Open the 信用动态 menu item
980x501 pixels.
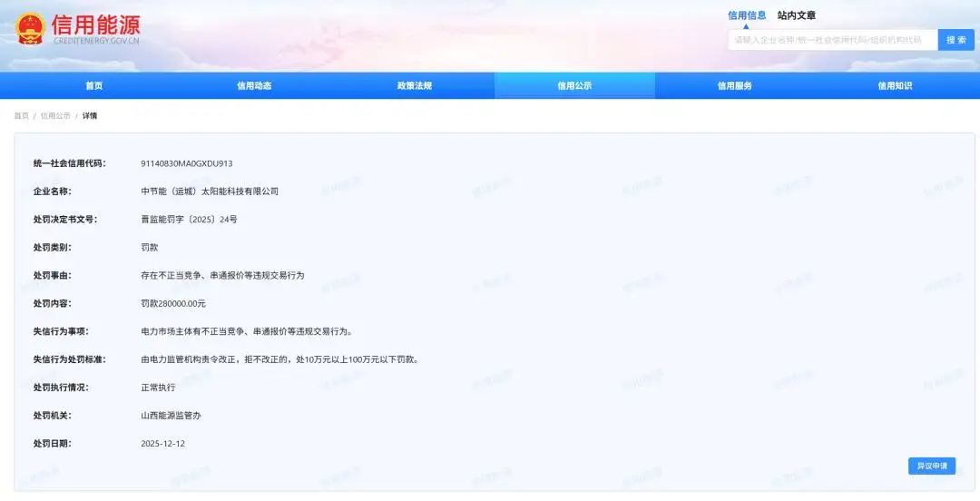point(254,86)
